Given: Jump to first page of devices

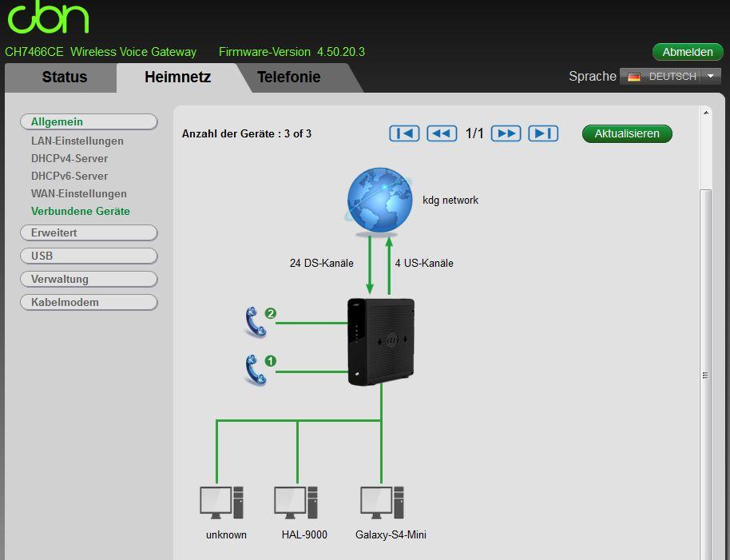Looking at the screenshot, I should click(404, 133).
